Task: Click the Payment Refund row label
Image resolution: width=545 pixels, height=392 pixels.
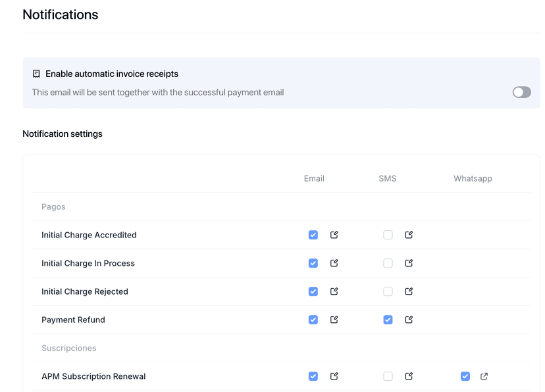Action: coord(73,320)
